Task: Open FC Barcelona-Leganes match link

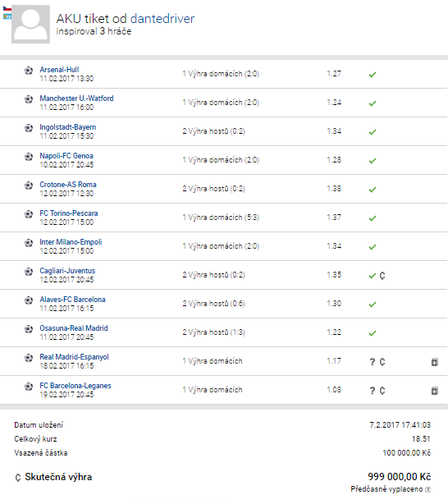Action: coord(75,386)
